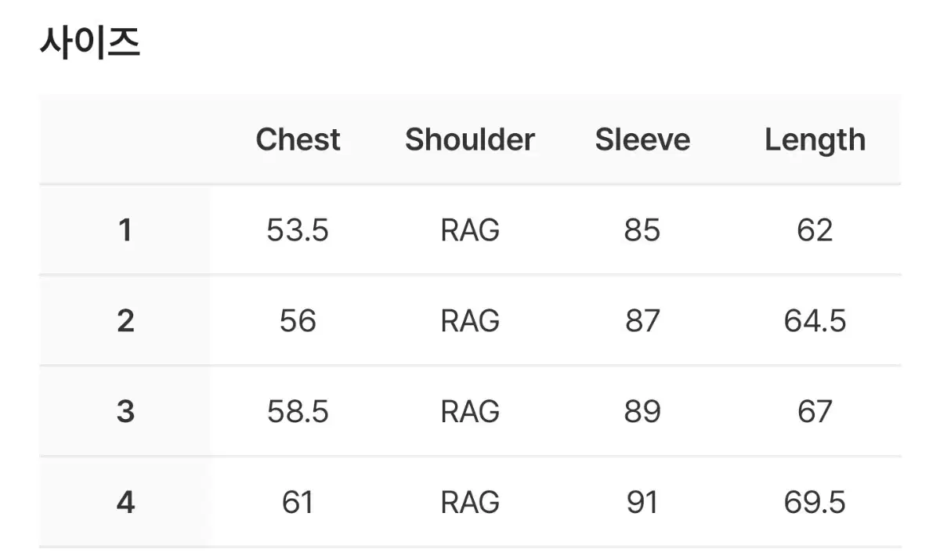The image size is (940, 560).
Task: Click sleeve value 91
Action: [x=642, y=502]
